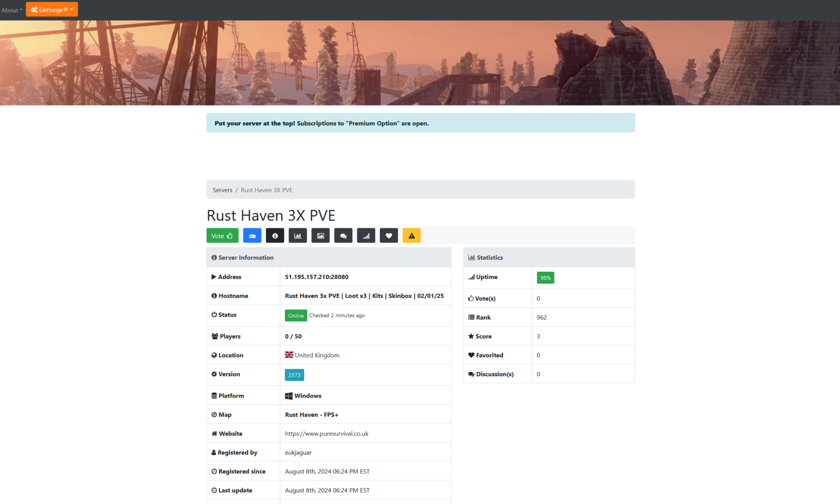Viewport: 840px width, 504px height.
Task: Select the server address 51.195.157.210:28080
Action: [x=317, y=277]
